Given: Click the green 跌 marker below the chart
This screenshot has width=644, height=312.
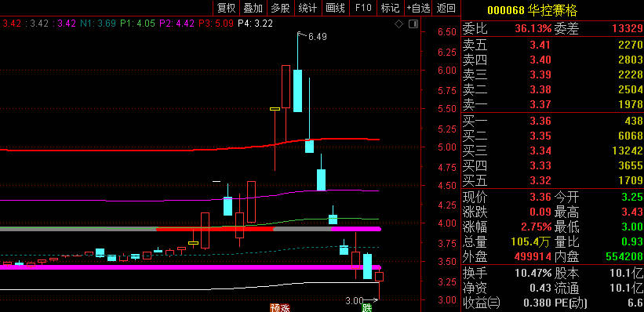Looking at the screenshot, I should 367,307.
